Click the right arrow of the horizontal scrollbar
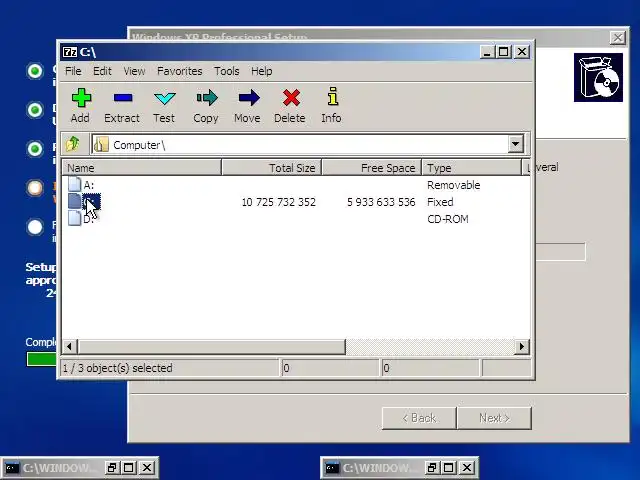 point(522,347)
